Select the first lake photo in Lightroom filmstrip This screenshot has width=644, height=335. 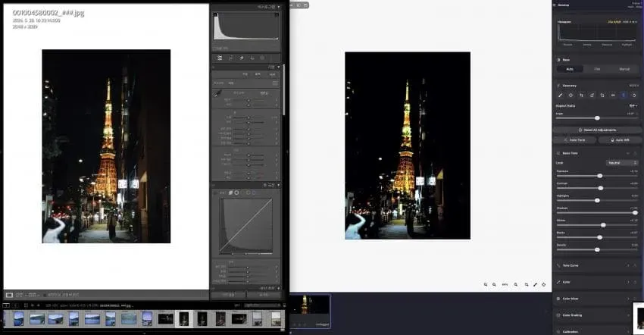point(18,318)
